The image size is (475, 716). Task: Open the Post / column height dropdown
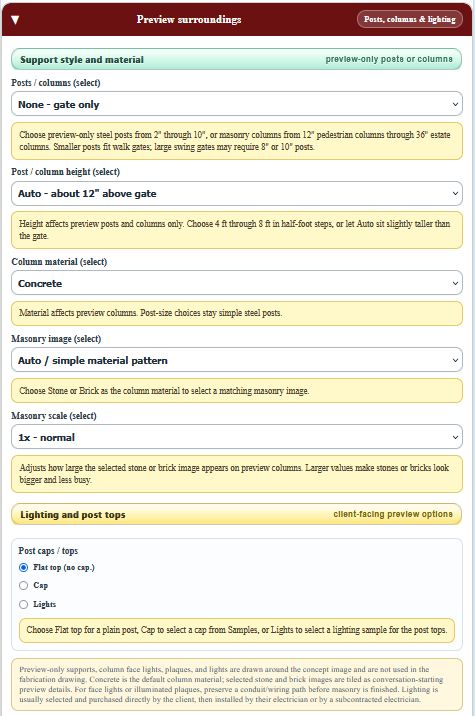point(237,193)
